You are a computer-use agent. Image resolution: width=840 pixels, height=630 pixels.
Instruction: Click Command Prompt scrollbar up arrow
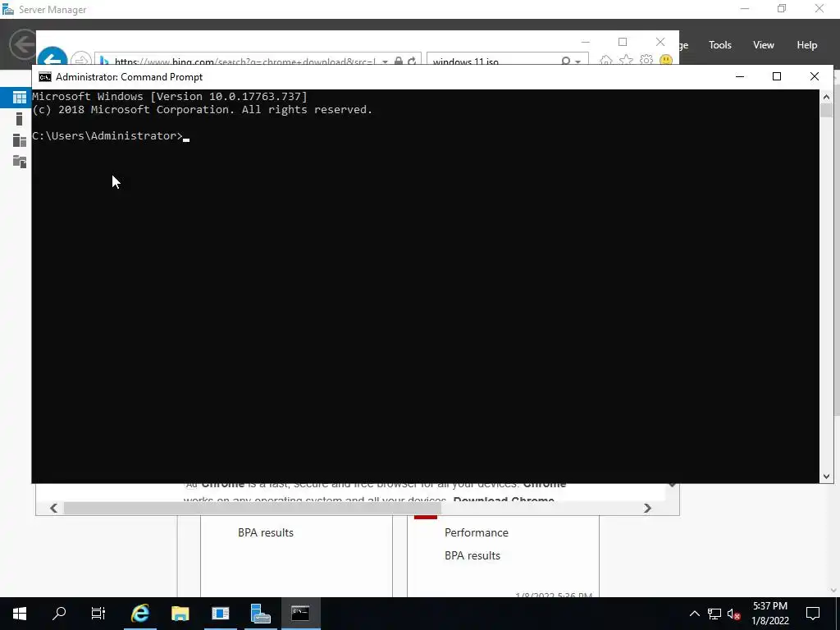pyautogui.click(x=826, y=97)
